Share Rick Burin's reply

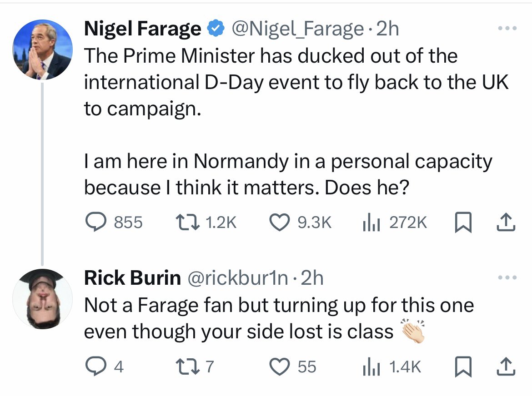coord(506,366)
